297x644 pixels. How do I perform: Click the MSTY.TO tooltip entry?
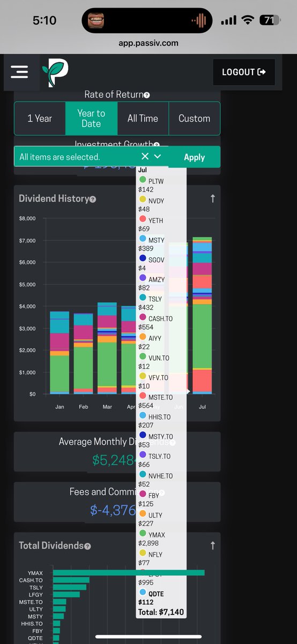pos(156,441)
